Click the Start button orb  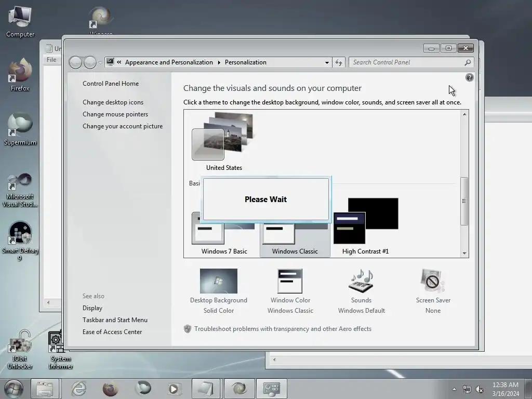tap(14, 389)
